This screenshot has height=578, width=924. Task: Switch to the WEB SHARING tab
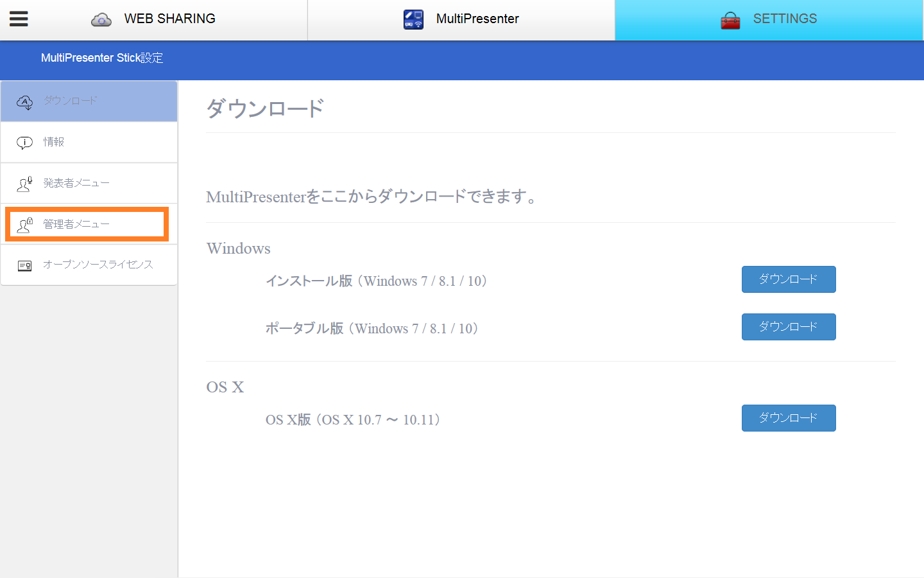click(x=153, y=20)
